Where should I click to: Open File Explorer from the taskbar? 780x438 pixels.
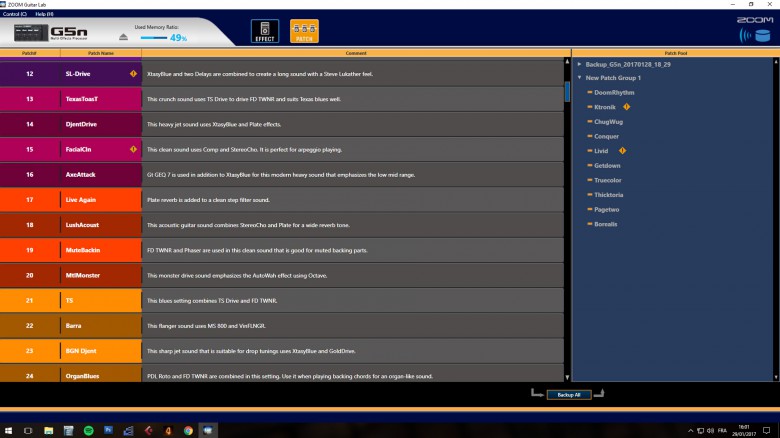(48, 431)
